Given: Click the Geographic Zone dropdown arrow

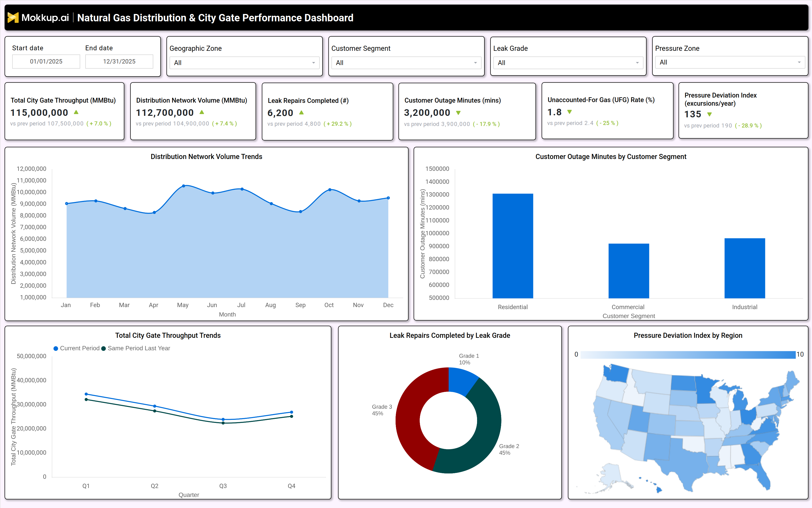Looking at the screenshot, I should click(313, 63).
